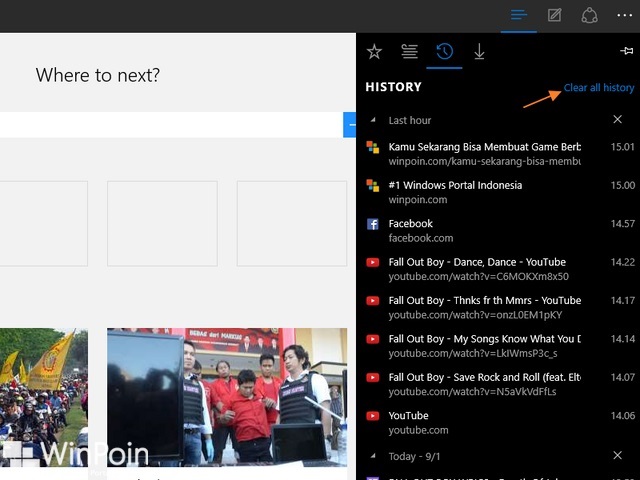
Task: Select the History clock tab
Action: click(444, 52)
